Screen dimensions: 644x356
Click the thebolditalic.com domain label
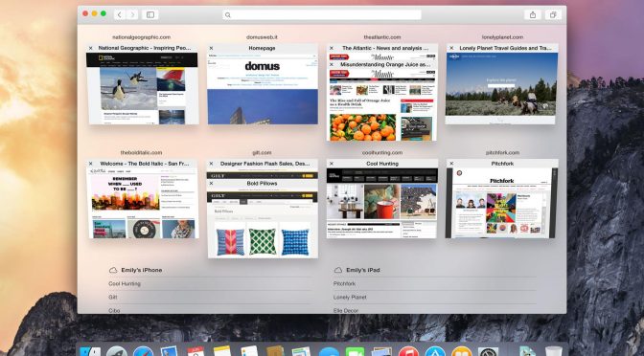pos(141,152)
